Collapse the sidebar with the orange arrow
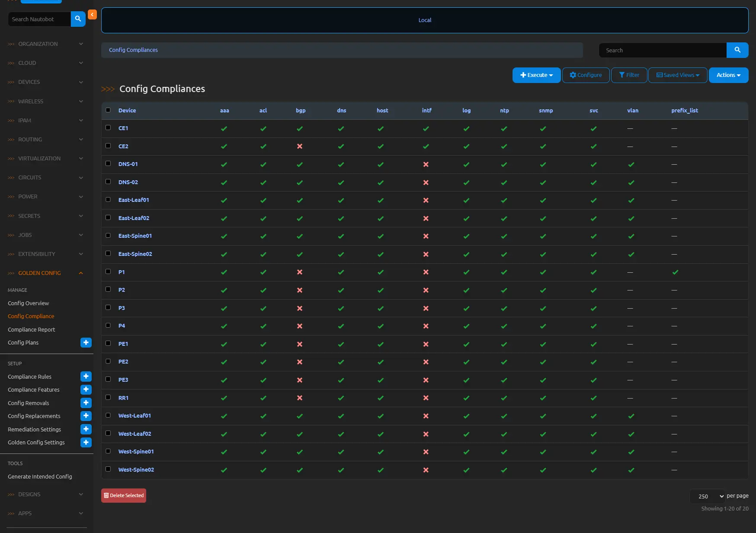The height and width of the screenshot is (533, 756). pyautogui.click(x=92, y=15)
